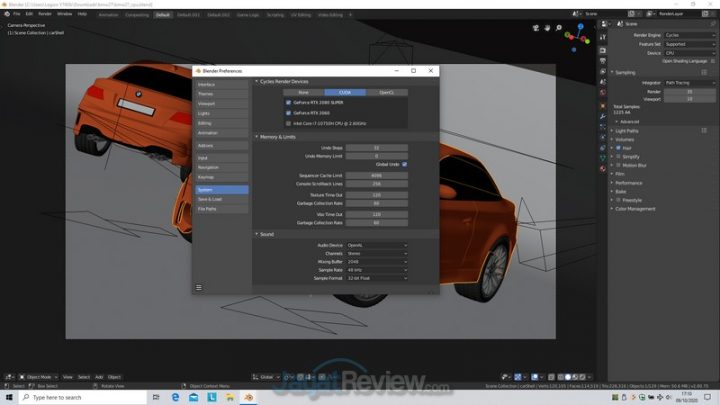The width and height of the screenshot is (720, 405).
Task: Open the World properties tab icon
Action: (603, 92)
